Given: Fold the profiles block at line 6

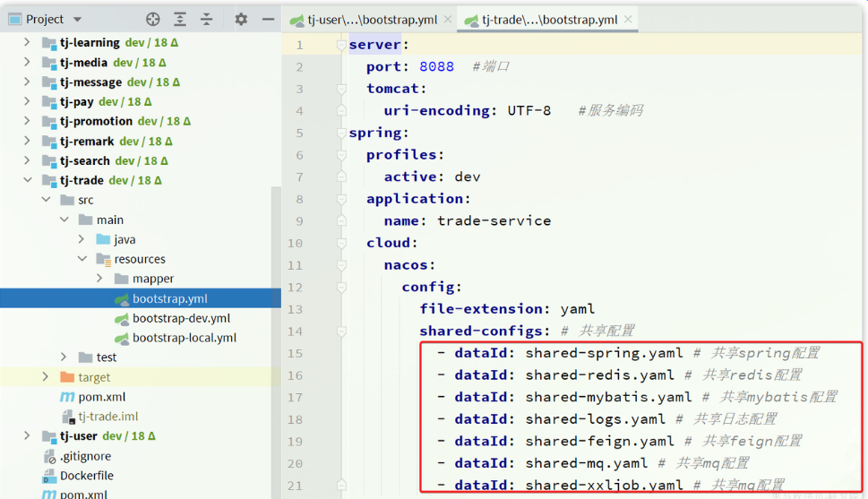Looking at the screenshot, I should 341,154.
